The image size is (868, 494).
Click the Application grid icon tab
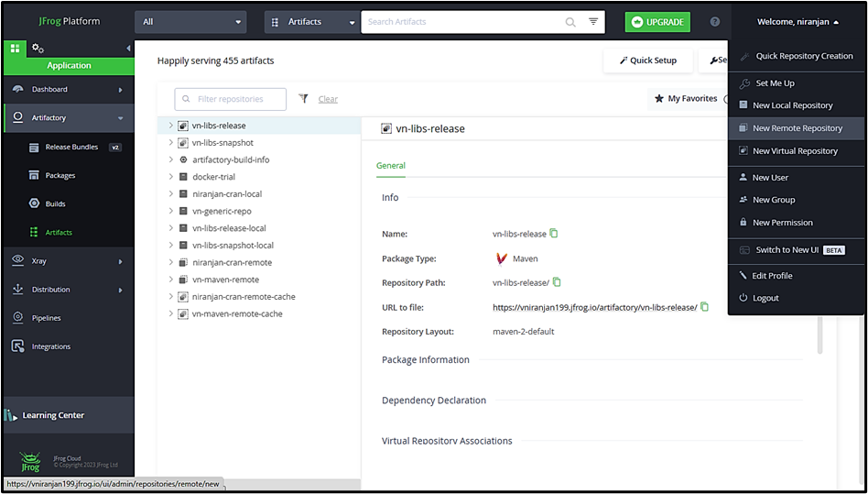pos(15,49)
